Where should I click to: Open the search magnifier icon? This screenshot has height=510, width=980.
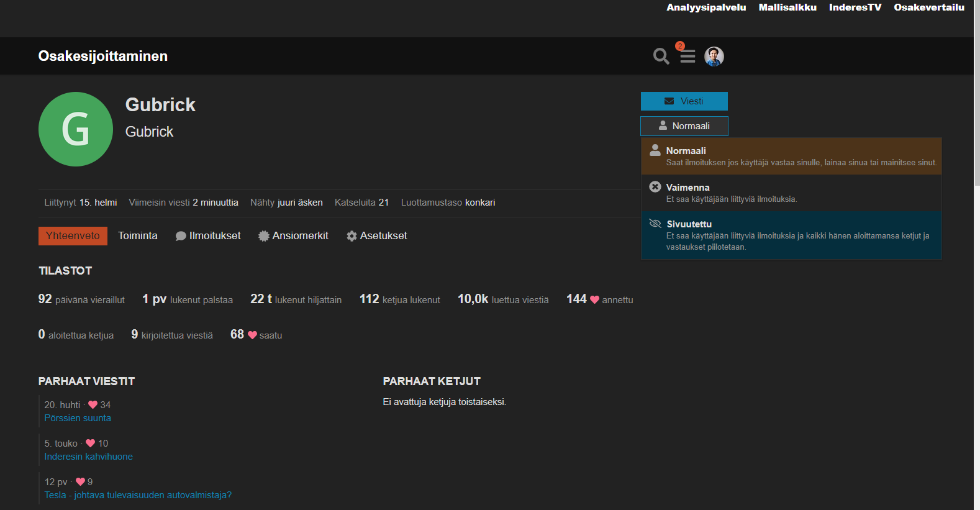click(661, 57)
